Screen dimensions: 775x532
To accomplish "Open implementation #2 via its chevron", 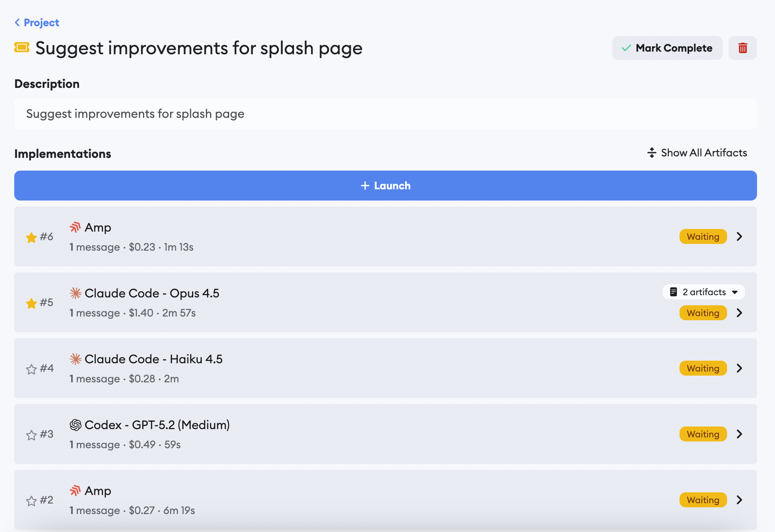I will (739, 500).
